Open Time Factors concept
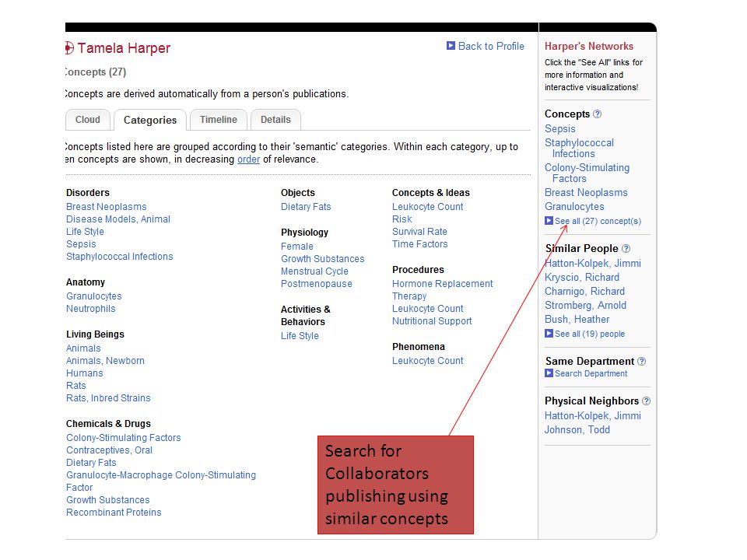 (419, 243)
